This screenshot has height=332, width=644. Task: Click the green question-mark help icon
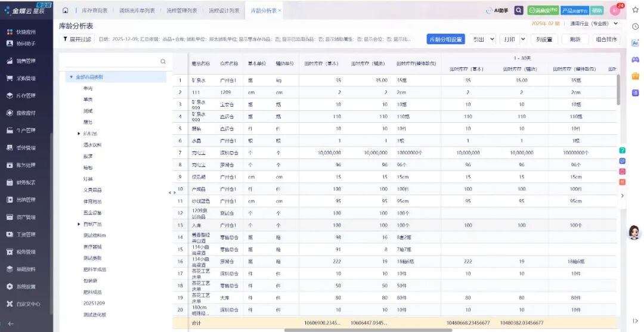coord(622,151)
